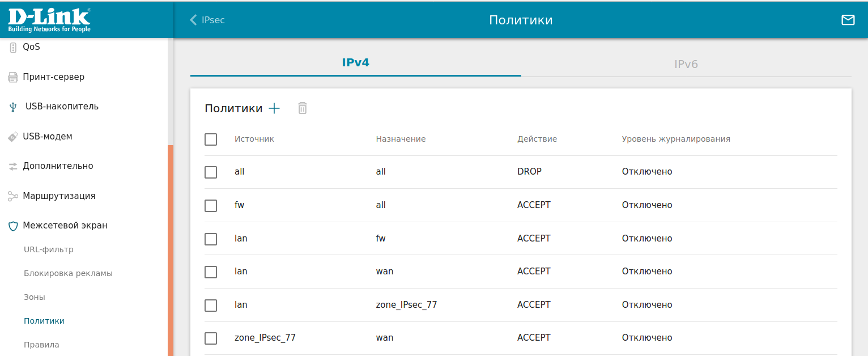Expand the Дополнительно sidebar section

point(58,166)
